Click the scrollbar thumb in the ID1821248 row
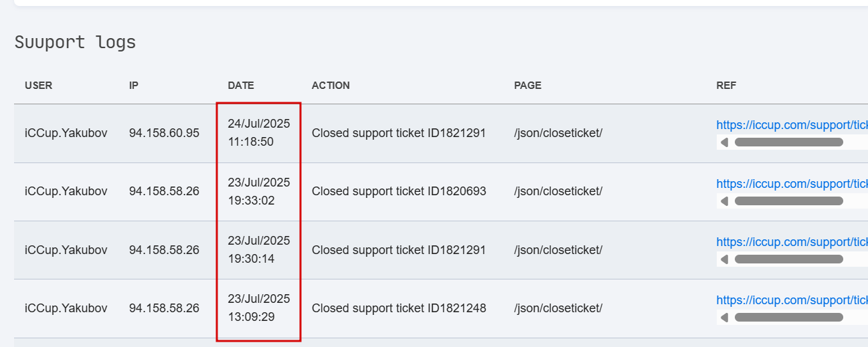Screen dimensions: 868x347 [789, 318]
